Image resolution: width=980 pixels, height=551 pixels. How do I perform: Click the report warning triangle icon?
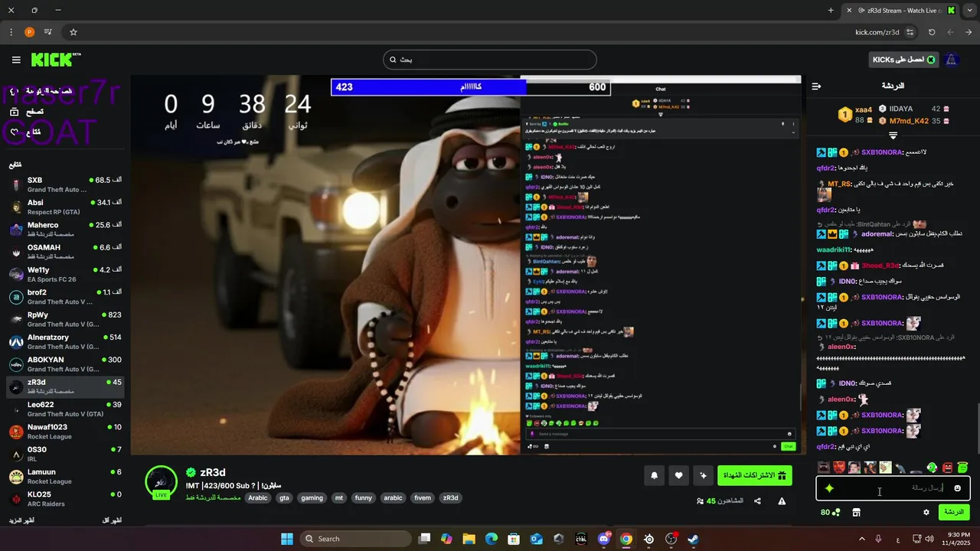pyautogui.click(x=782, y=501)
